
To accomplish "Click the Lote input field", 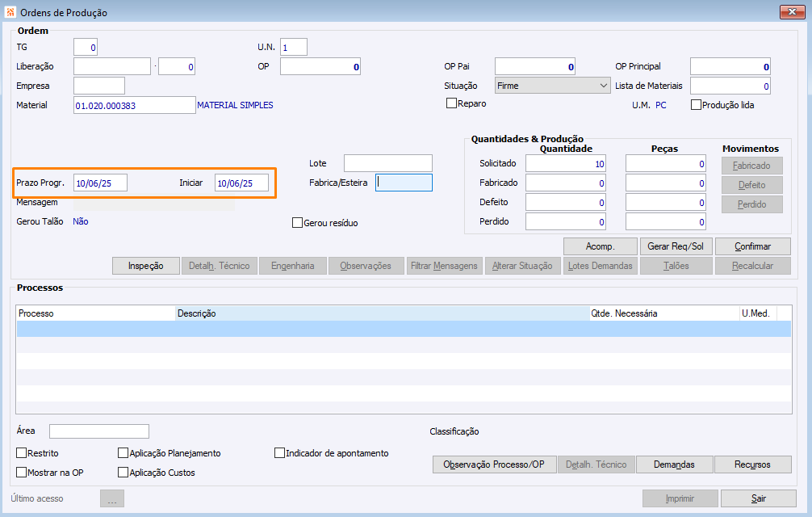I will pyautogui.click(x=388, y=163).
